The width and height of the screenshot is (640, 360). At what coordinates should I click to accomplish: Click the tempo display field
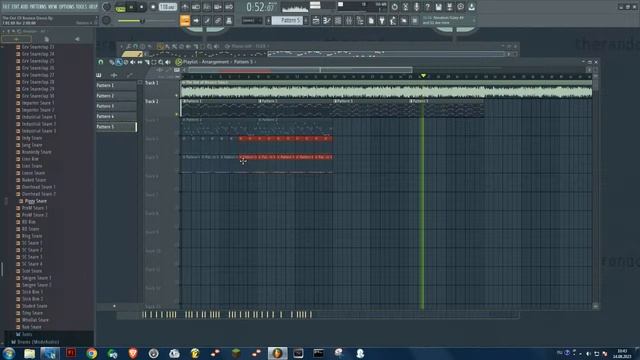coord(167,7)
